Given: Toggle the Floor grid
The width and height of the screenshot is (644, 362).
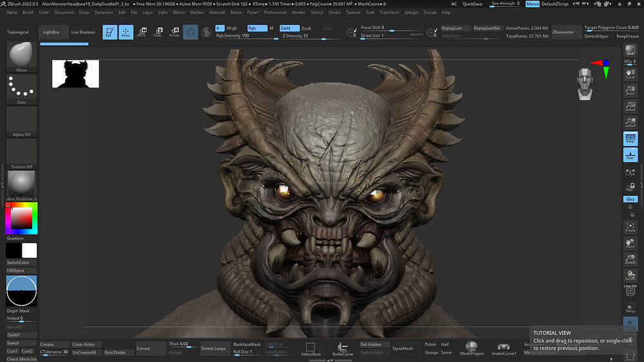Looking at the screenshot, I should 630,155.
